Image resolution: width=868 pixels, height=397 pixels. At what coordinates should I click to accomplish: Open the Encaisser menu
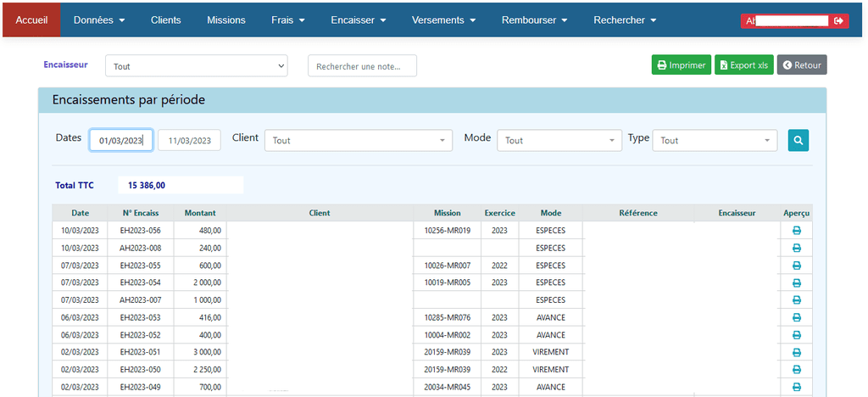tap(358, 20)
